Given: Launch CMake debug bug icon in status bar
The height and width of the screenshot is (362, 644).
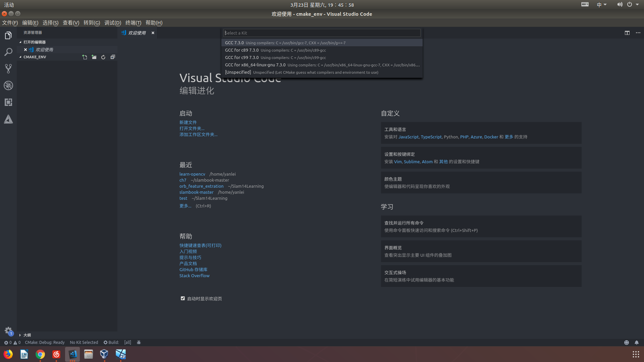Looking at the screenshot, I should (x=139, y=342).
